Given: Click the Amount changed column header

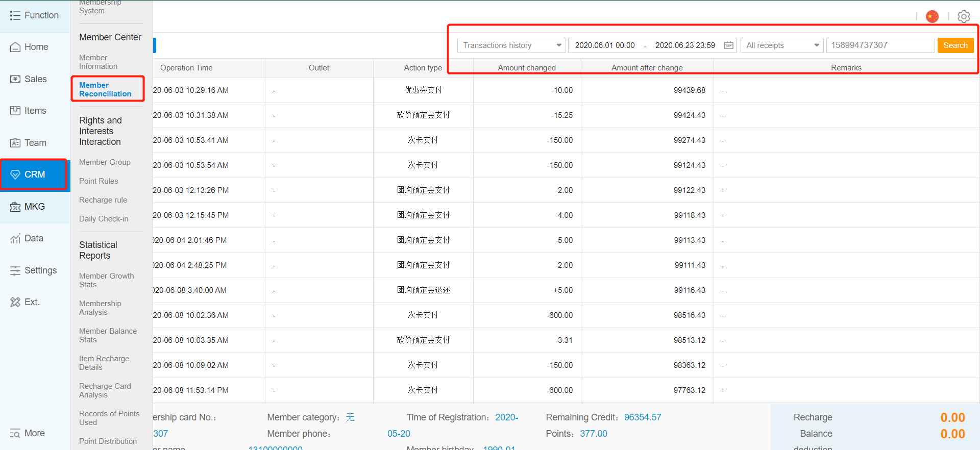Looking at the screenshot, I should pos(527,68).
